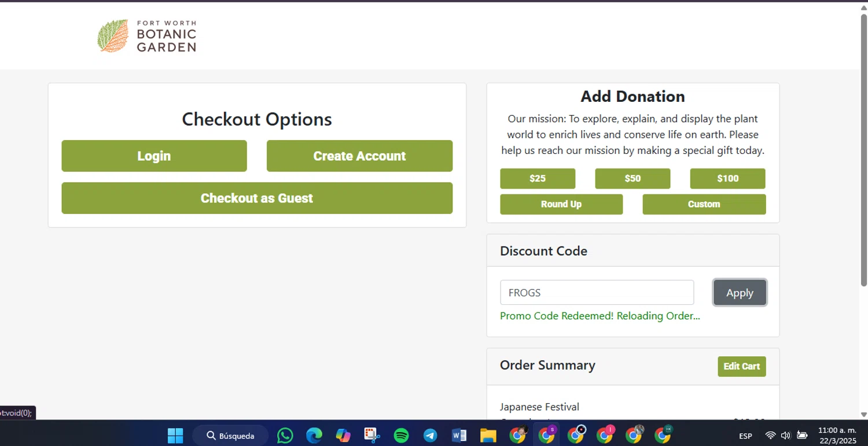This screenshot has width=868, height=446.
Task: Add a $50 donation
Action: point(632,178)
